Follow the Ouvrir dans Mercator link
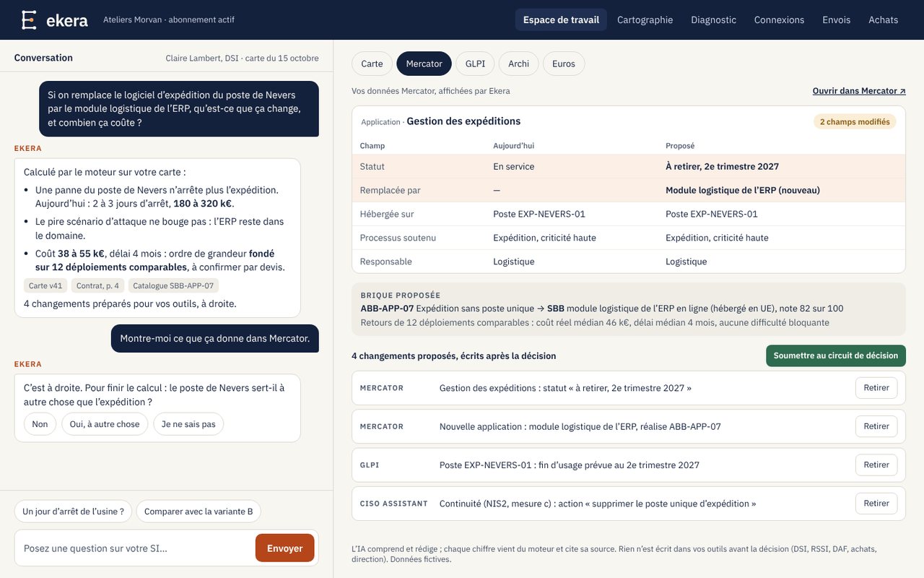Viewport: 924px width, 578px height. coord(859,91)
